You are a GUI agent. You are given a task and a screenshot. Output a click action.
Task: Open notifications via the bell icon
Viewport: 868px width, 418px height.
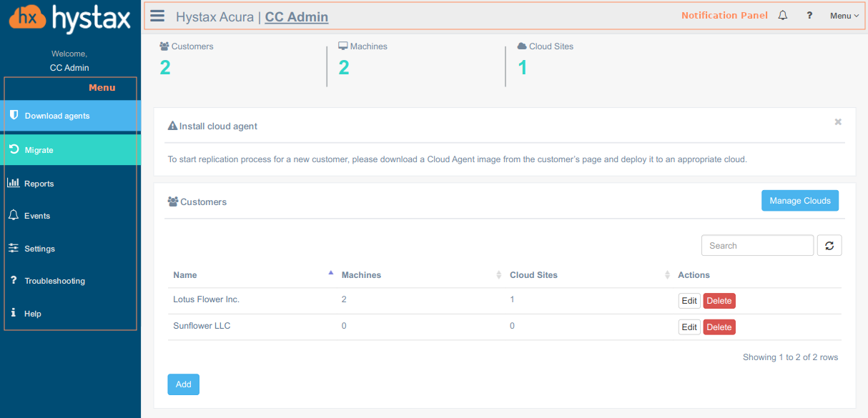pyautogui.click(x=783, y=16)
